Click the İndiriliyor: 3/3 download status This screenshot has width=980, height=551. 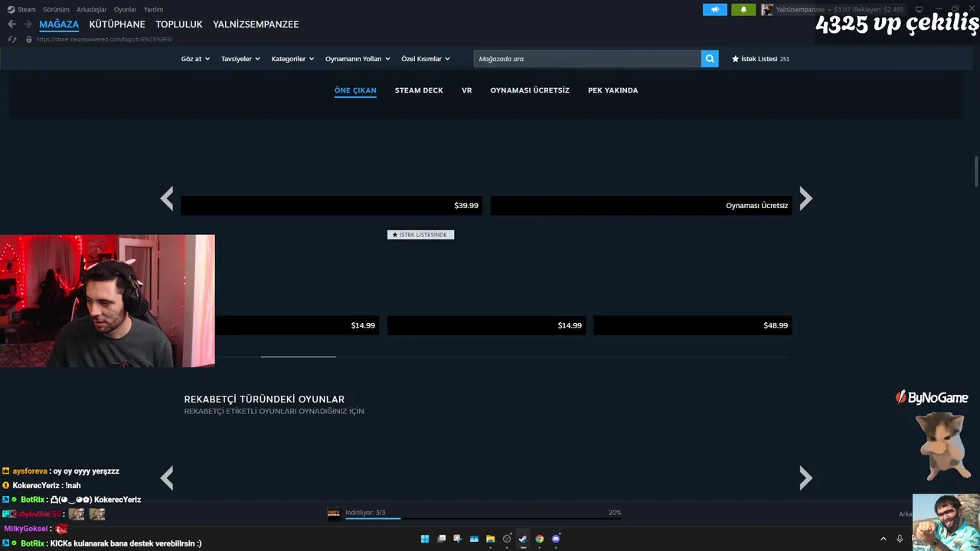click(x=365, y=513)
